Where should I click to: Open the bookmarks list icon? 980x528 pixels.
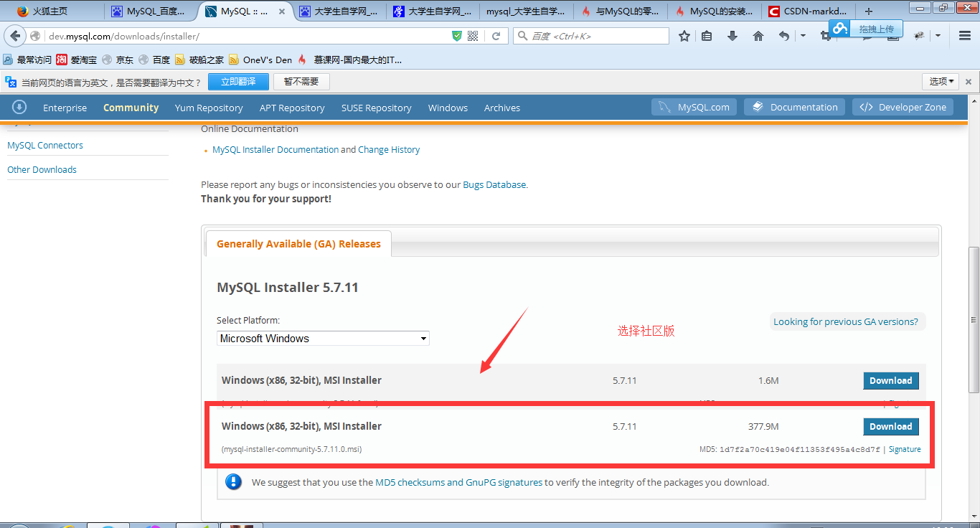point(707,36)
